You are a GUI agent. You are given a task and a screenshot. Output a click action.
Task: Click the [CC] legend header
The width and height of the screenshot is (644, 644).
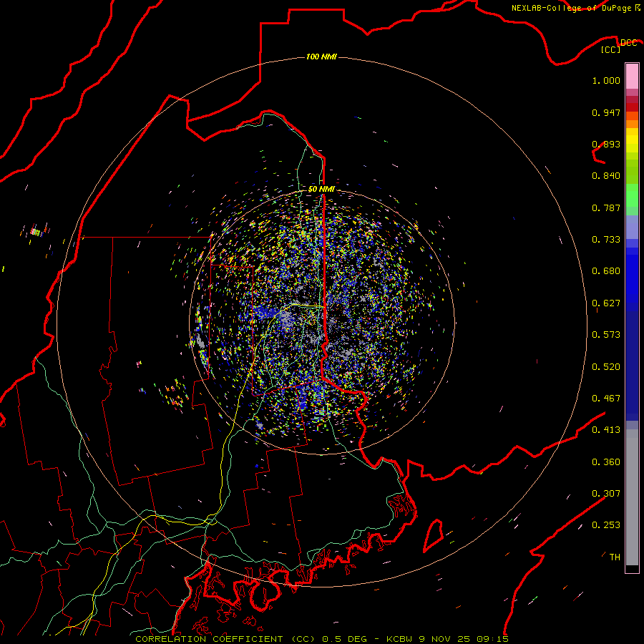tap(610, 49)
